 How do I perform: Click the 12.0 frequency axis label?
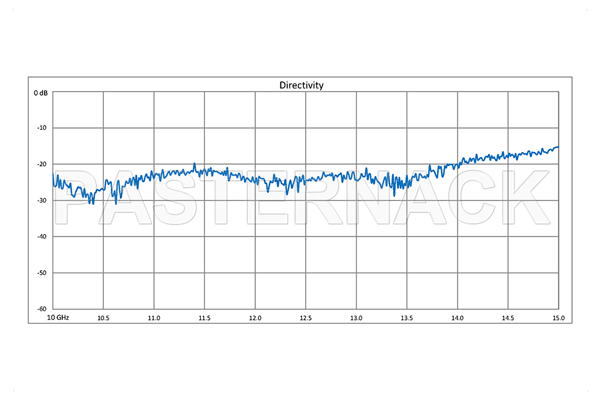(255, 318)
